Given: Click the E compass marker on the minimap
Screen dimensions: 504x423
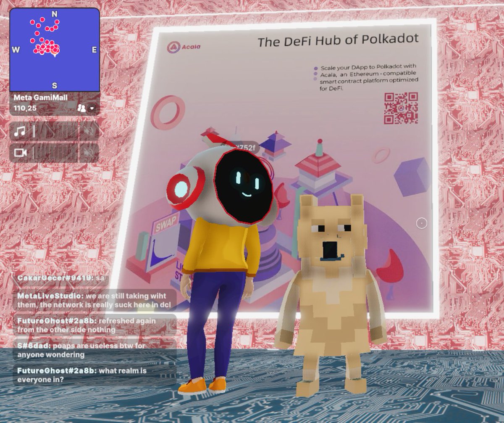Looking at the screenshot, I should 94,50.
